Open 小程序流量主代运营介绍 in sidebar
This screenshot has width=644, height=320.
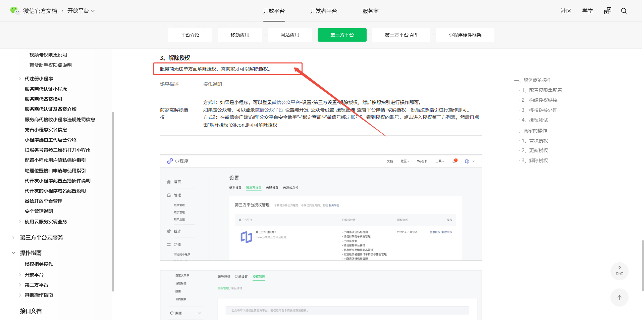pos(51,140)
